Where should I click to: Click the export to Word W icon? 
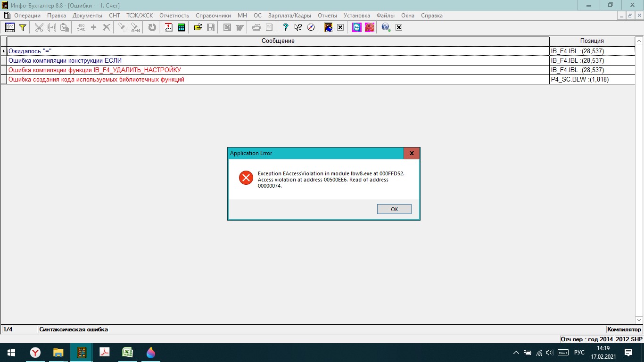240,27
